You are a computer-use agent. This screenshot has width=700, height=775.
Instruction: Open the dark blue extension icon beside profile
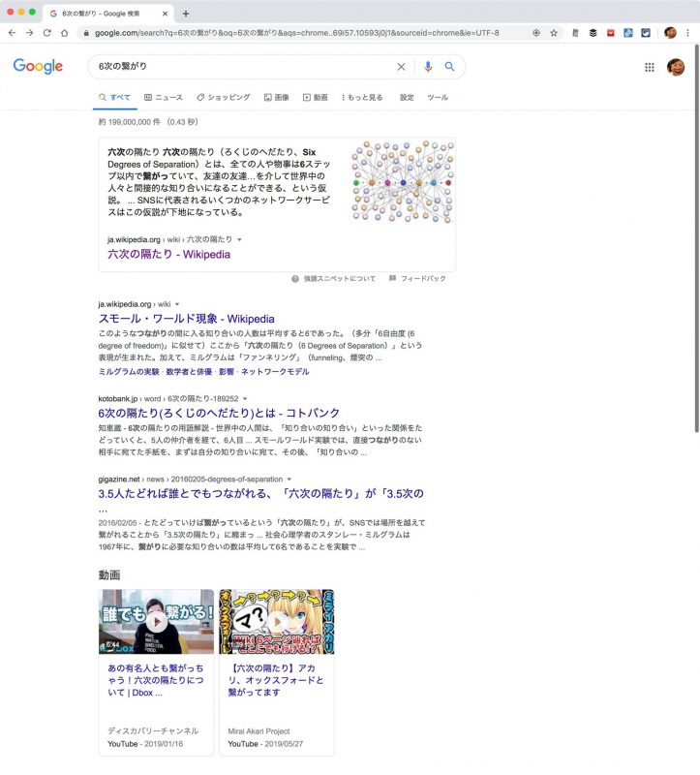[x=646, y=33]
